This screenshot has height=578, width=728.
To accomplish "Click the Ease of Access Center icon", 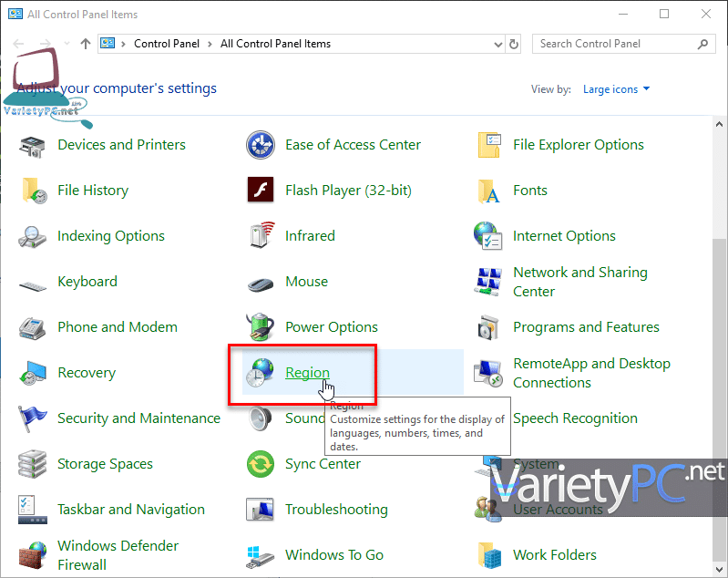I will pos(261,145).
